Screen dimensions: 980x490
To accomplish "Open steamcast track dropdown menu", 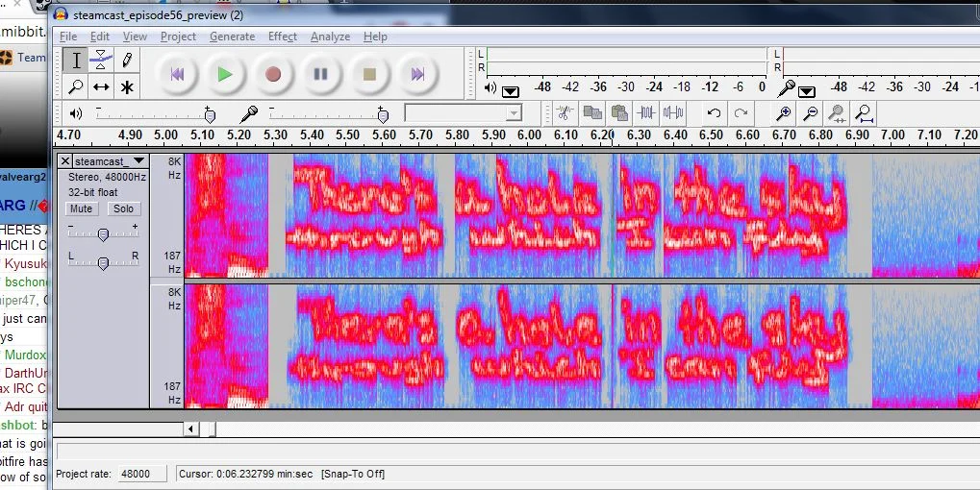I will [138, 161].
